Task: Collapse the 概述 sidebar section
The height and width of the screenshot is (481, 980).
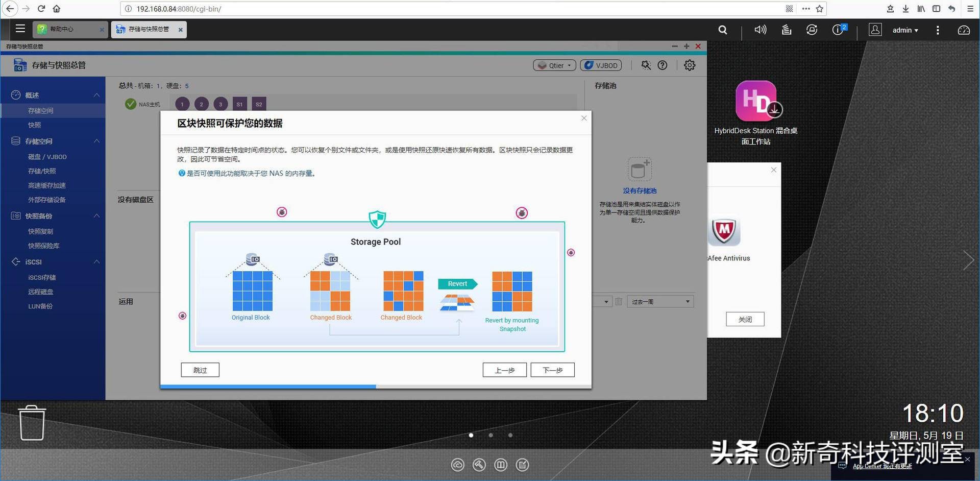Action: click(96, 95)
